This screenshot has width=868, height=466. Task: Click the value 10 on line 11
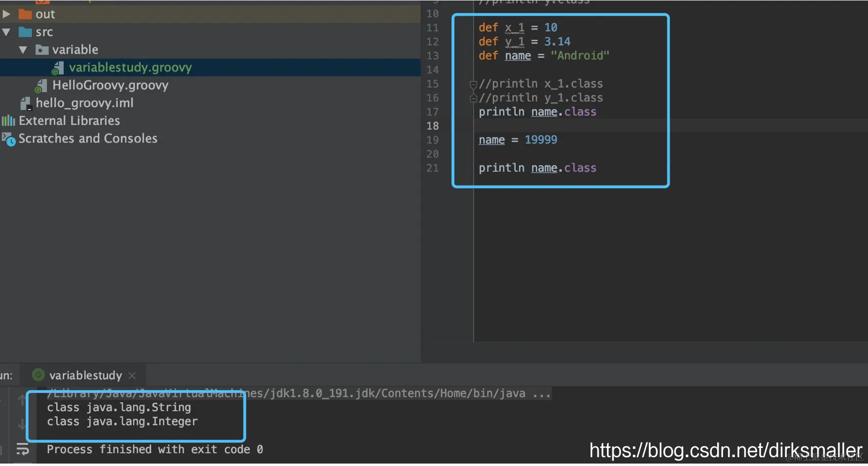[551, 28]
